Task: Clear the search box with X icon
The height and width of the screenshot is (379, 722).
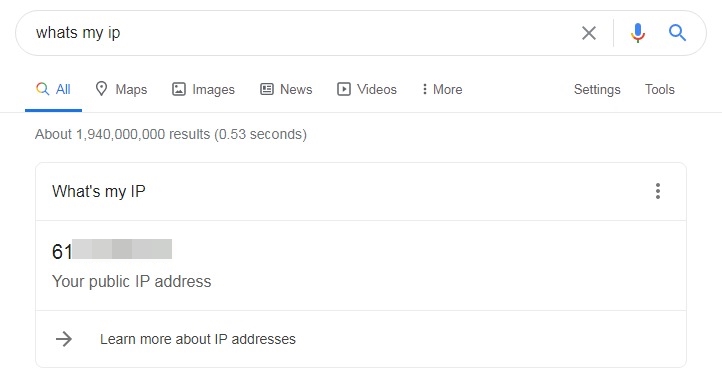Action: click(x=588, y=33)
